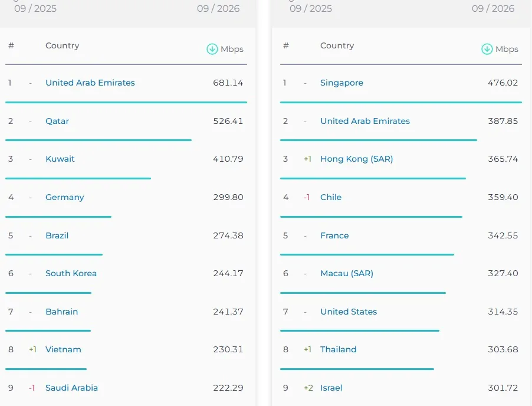The width and height of the screenshot is (532, 406).
Task: Select Hong Kong's 365.74 value
Action: coord(503,159)
